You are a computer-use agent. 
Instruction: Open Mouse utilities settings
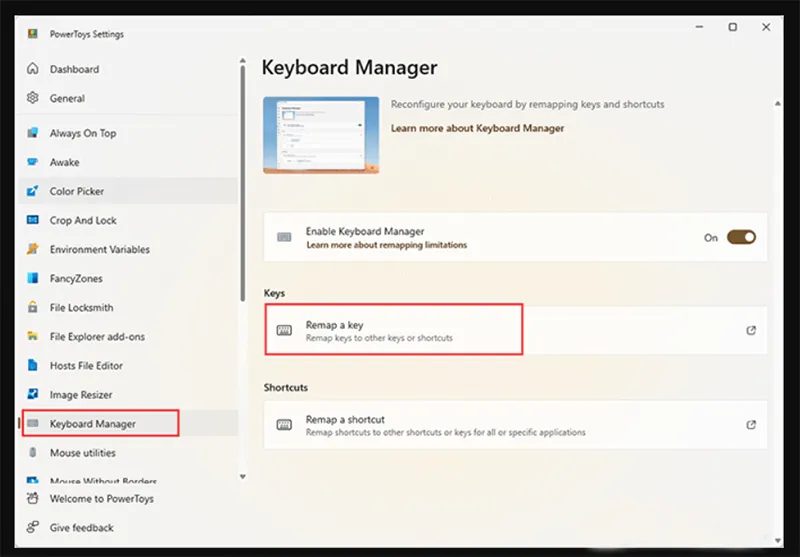click(129, 453)
